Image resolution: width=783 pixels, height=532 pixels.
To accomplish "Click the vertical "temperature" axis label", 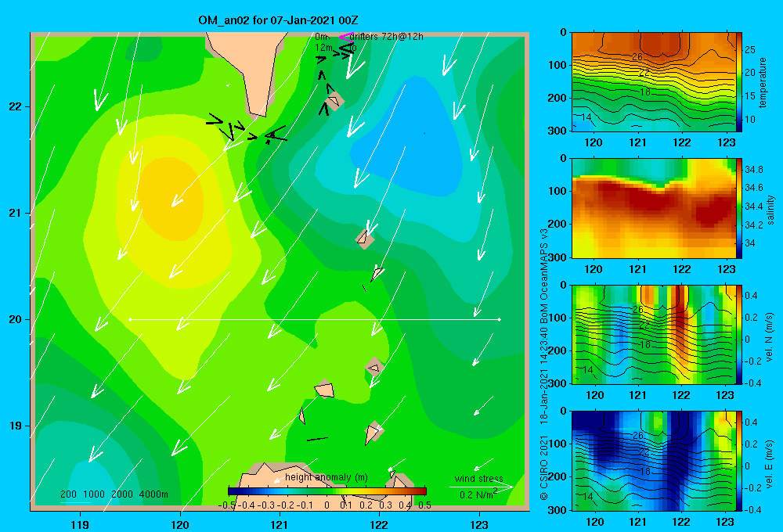I will point(763,82).
